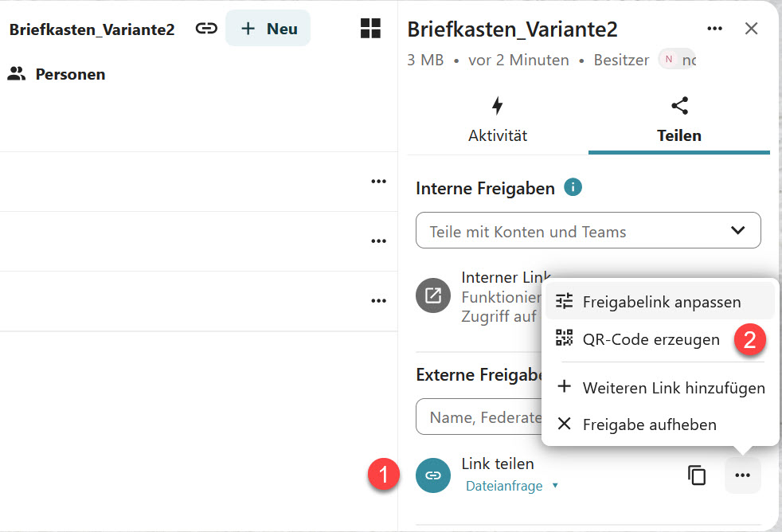Screen dimensions: 782x532
Task: Click the external share name input field
Action: pos(478,417)
